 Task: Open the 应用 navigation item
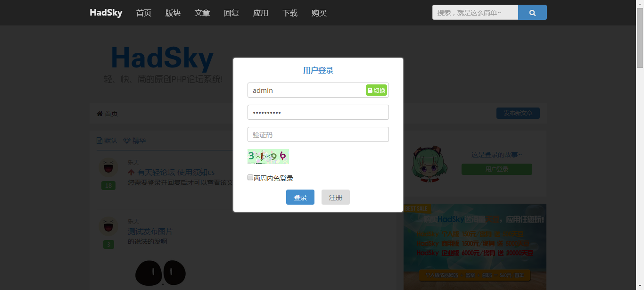[261, 13]
